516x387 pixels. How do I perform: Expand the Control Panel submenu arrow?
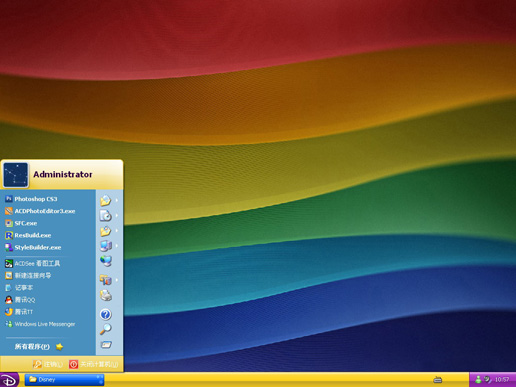click(x=117, y=280)
